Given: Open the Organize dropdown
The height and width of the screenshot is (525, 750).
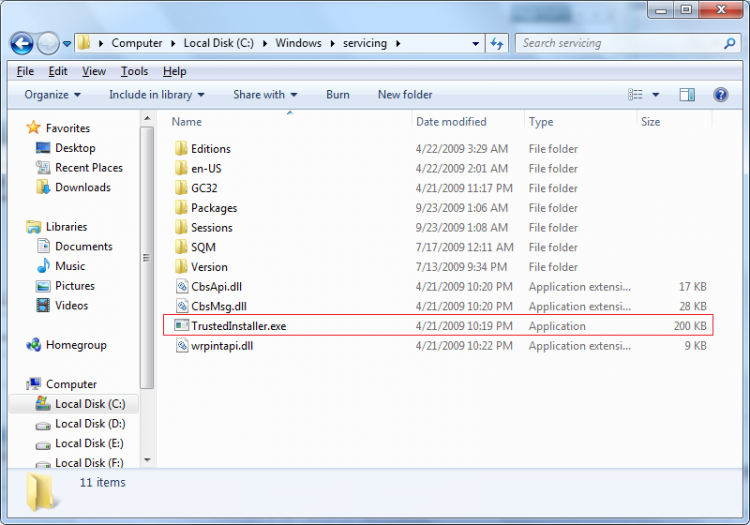Looking at the screenshot, I should click(x=53, y=95).
